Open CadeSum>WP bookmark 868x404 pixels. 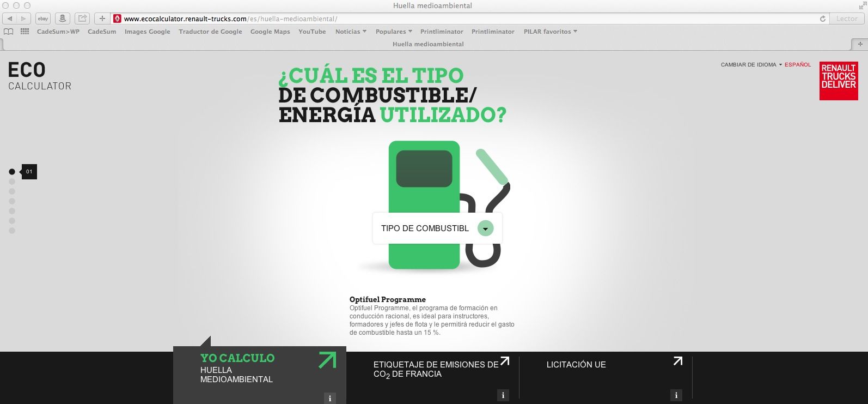click(58, 32)
